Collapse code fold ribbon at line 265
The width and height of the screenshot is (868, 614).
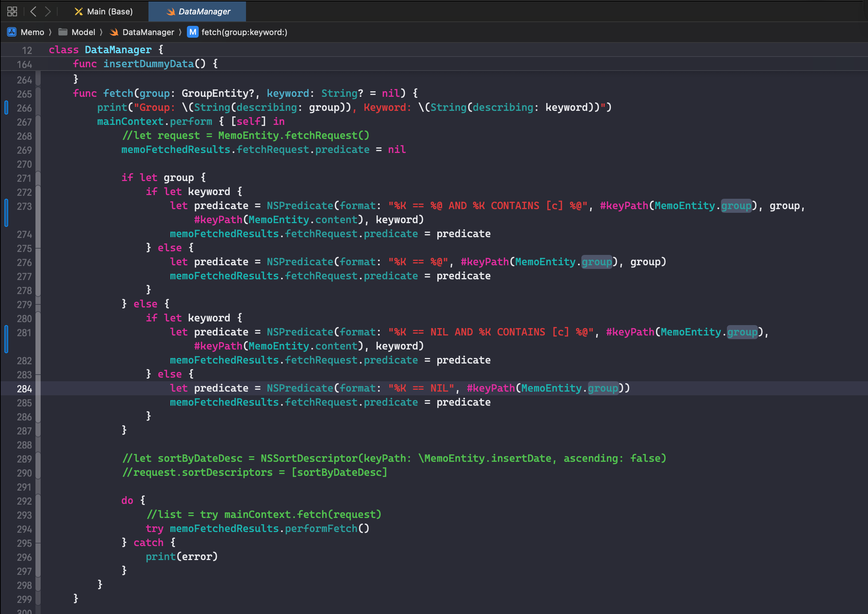coord(38,94)
